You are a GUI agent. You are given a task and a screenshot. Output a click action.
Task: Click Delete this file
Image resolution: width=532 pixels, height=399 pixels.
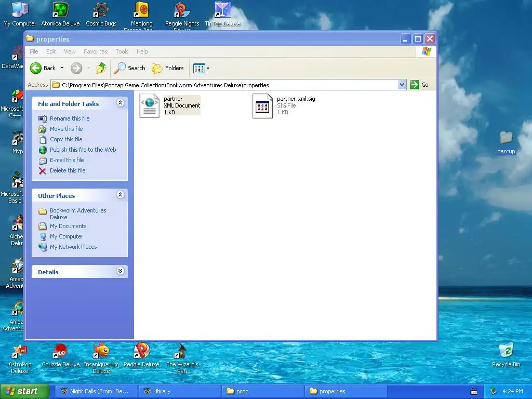point(68,170)
